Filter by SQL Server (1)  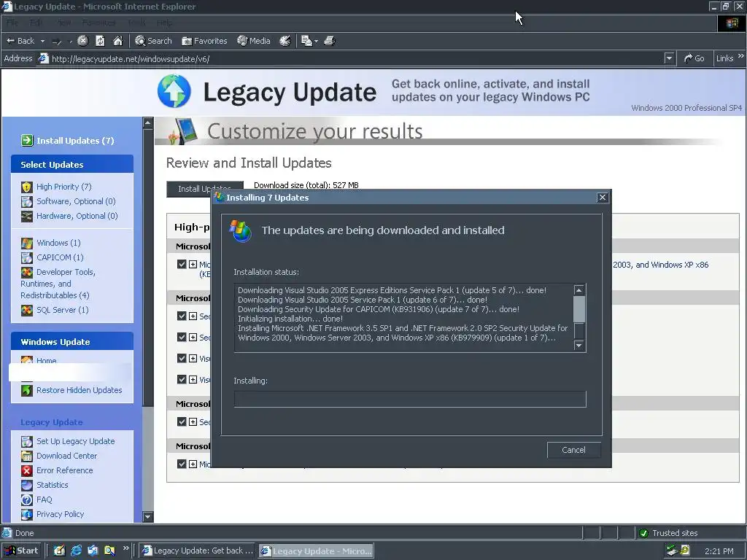point(63,310)
